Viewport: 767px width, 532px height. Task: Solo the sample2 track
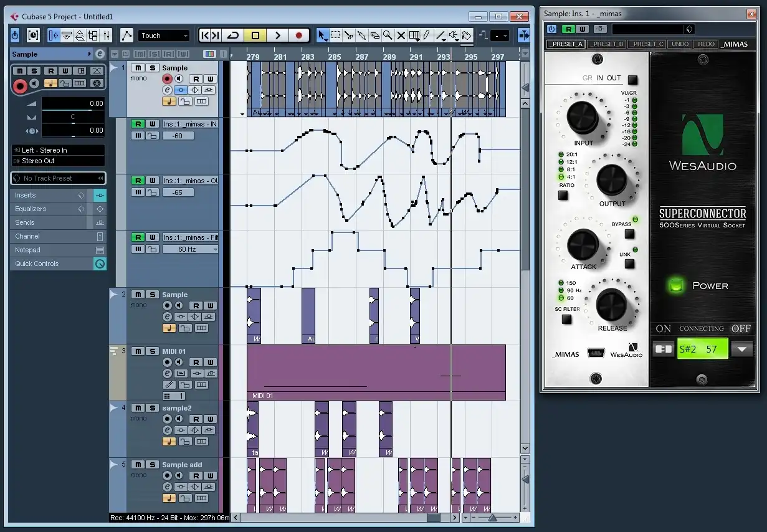(x=151, y=408)
